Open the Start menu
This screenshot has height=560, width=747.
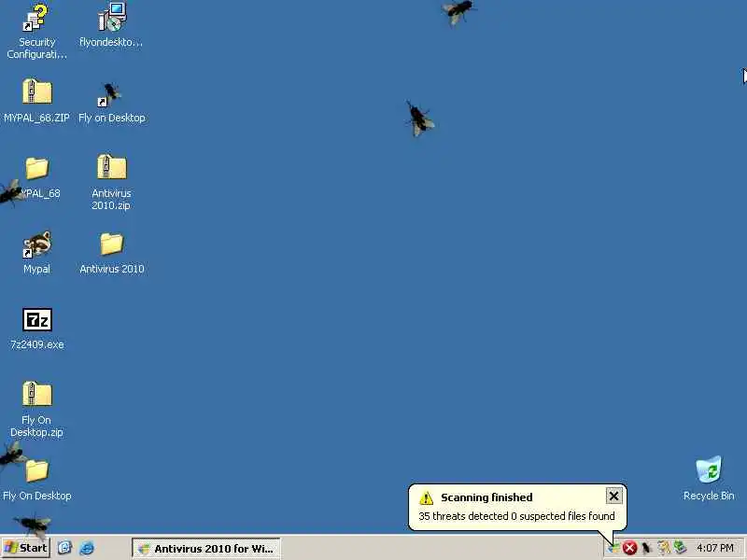[25, 548]
